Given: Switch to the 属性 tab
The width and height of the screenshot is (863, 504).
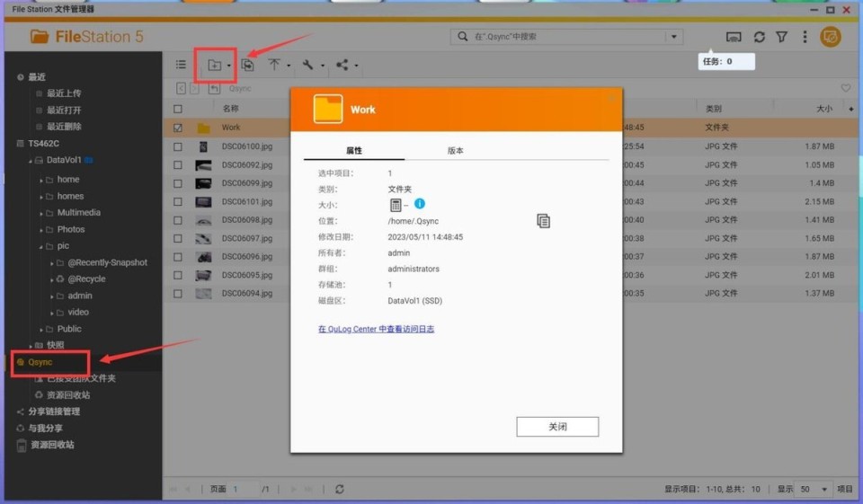Looking at the screenshot, I should [x=354, y=150].
